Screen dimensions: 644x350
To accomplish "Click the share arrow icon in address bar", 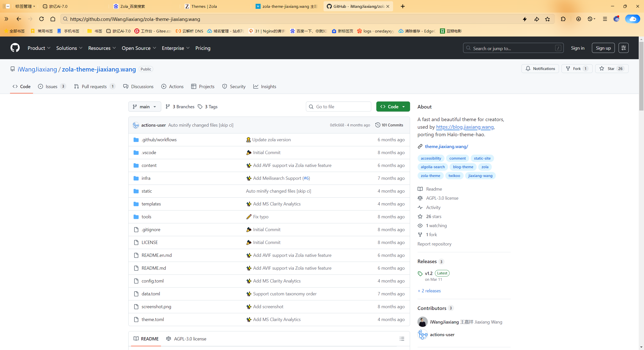I will tap(537, 19).
